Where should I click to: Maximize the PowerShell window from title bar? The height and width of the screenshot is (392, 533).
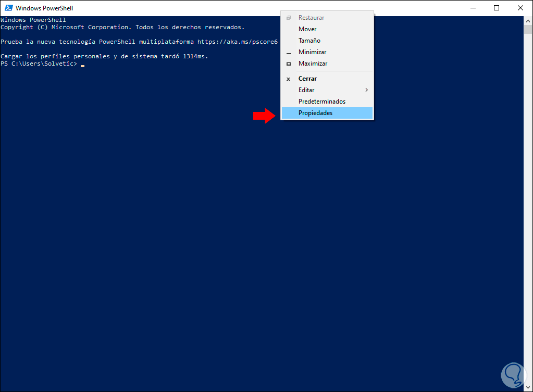point(497,8)
